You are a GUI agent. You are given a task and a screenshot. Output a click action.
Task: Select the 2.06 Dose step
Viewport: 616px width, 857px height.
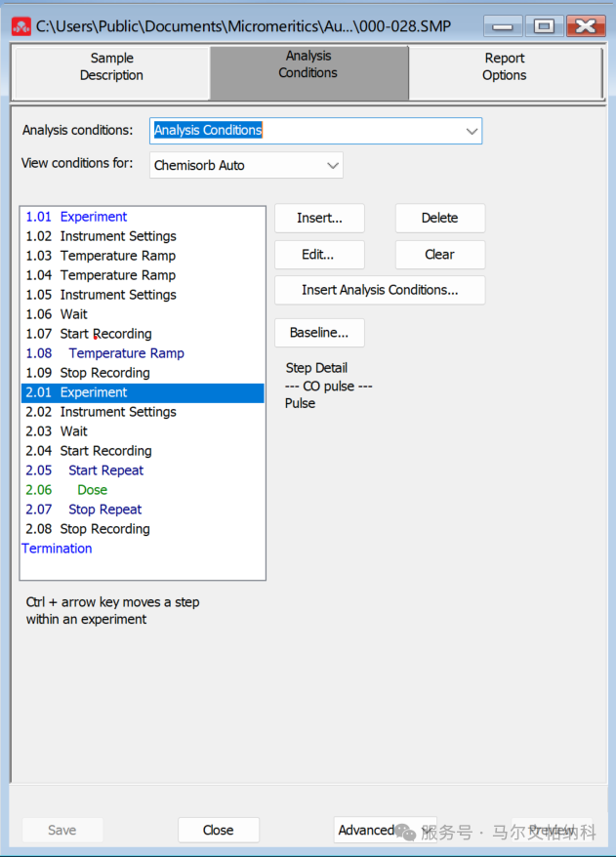(x=92, y=490)
